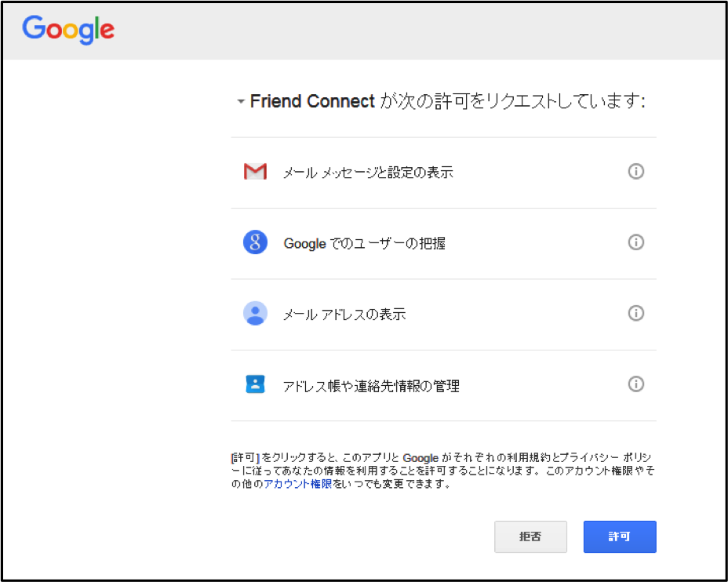728x582 pixels.
Task: Show info for アドレス帳や連絡先情報の管理
Action: 635,384
